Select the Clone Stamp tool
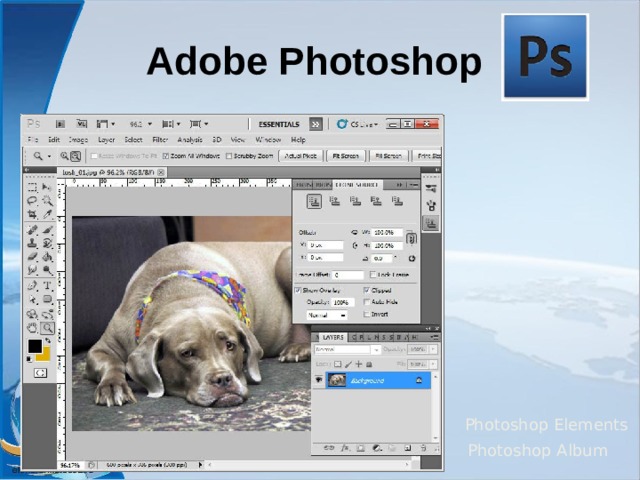The height and width of the screenshot is (480, 640). coord(32,243)
